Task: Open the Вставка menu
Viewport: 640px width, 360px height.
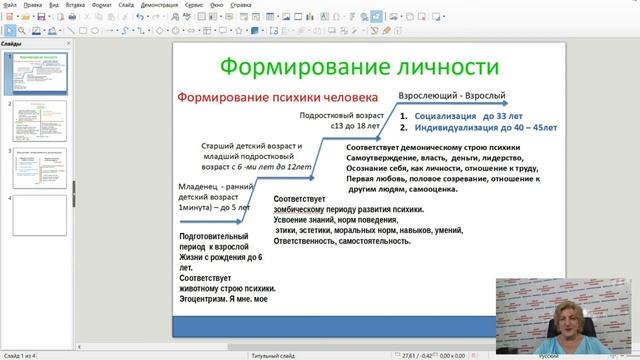Action: [x=75, y=5]
